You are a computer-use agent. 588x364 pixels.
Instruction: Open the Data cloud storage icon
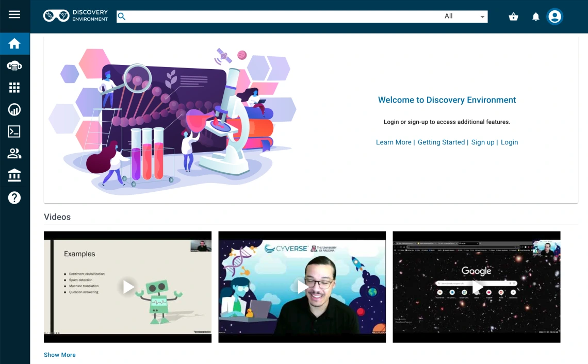[14, 66]
